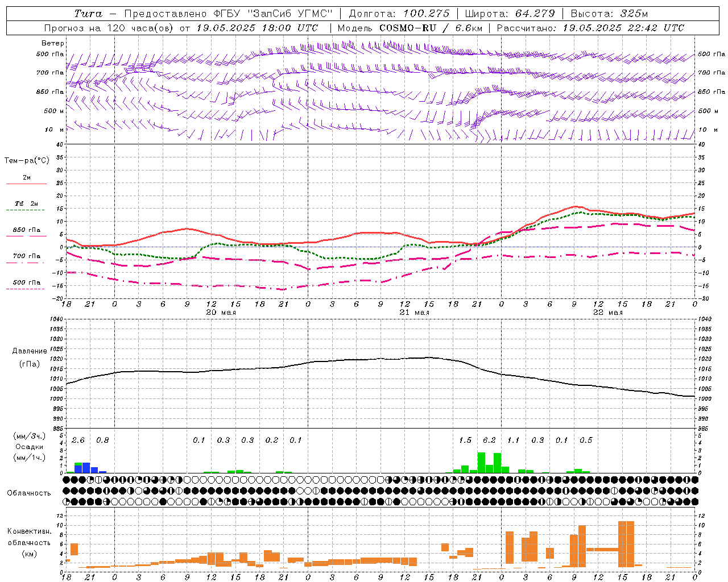
Task: Click the 1.1 precipitation total value
Action: click(x=513, y=440)
